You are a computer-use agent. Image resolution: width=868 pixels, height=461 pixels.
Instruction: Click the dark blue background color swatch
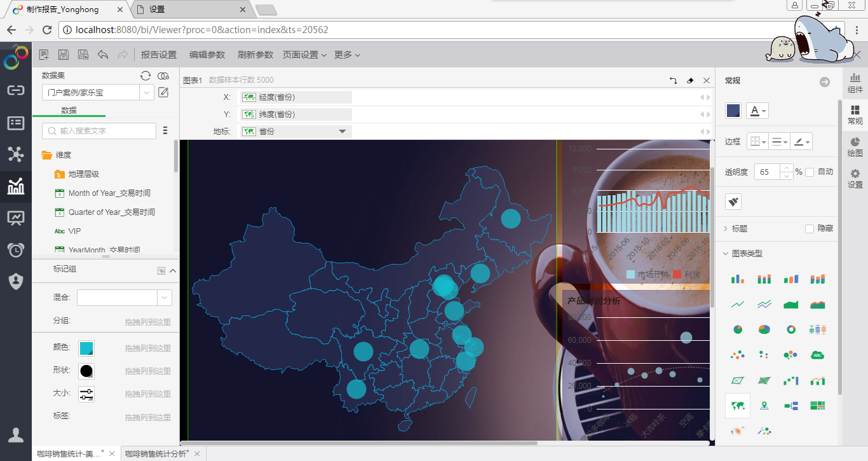[733, 111]
